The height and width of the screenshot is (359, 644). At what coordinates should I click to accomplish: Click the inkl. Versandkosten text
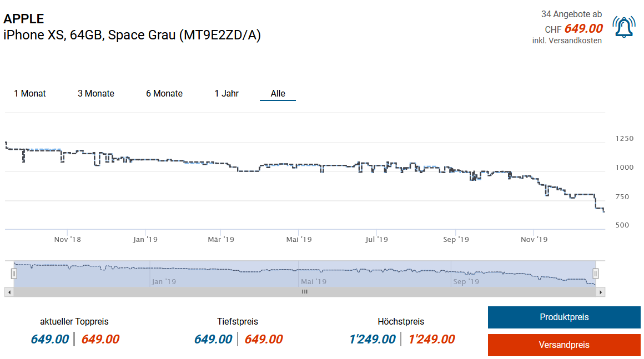[x=567, y=41]
